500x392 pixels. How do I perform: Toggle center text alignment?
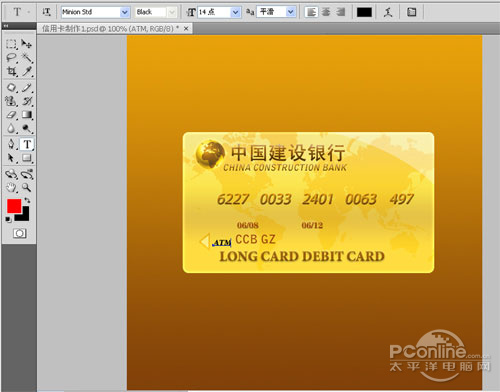click(x=326, y=12)
